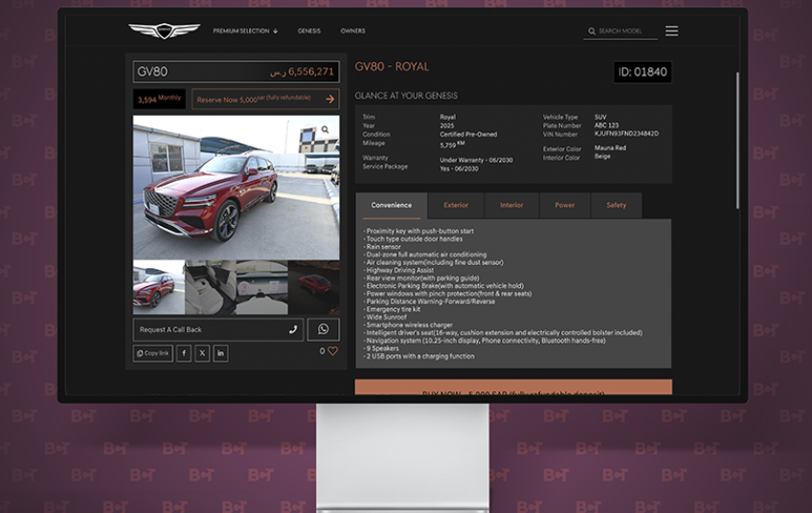Screen dimensions: 812x513
Task: Switch to the Safety tab
Action: (617, 206)
